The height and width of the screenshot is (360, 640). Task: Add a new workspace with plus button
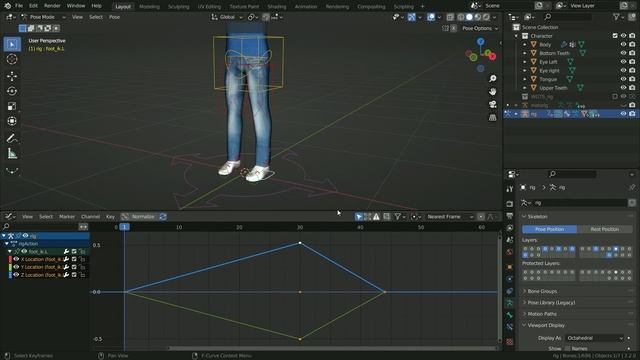[x=422, y=7]
